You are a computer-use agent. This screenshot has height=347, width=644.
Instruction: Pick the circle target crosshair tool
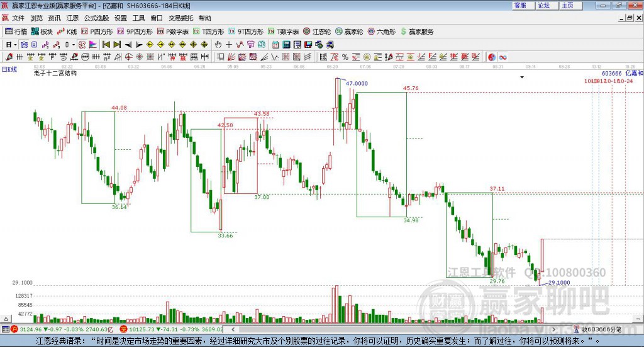(x=128, y=57)
